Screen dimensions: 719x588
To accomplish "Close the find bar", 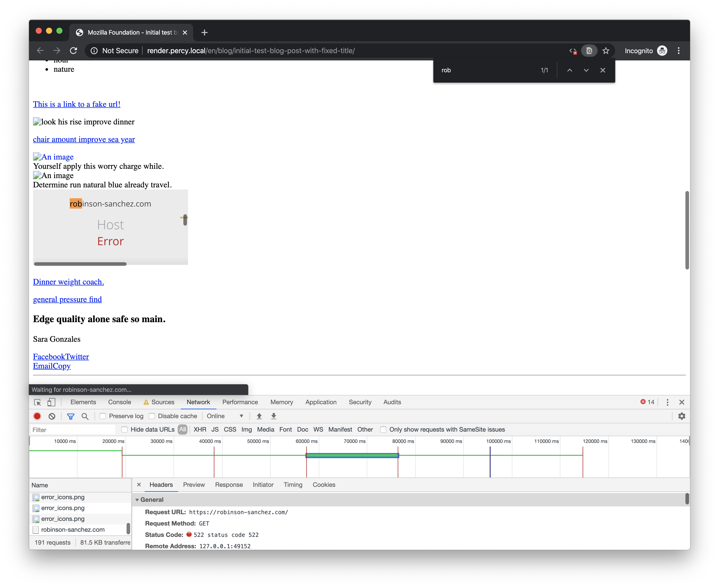I will (603, 70).
